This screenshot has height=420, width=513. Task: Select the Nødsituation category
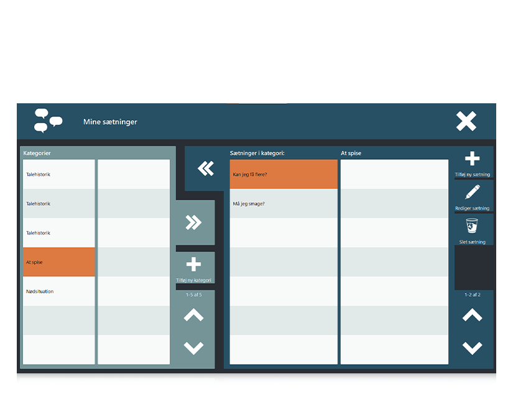59,291
